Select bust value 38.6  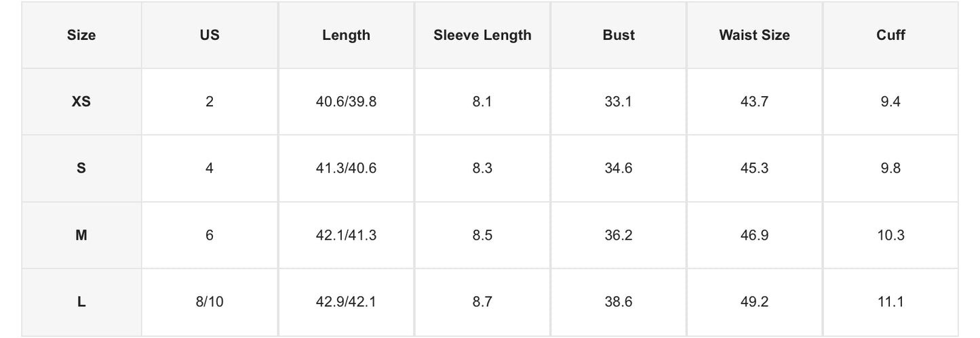click(x=619, y=302)
